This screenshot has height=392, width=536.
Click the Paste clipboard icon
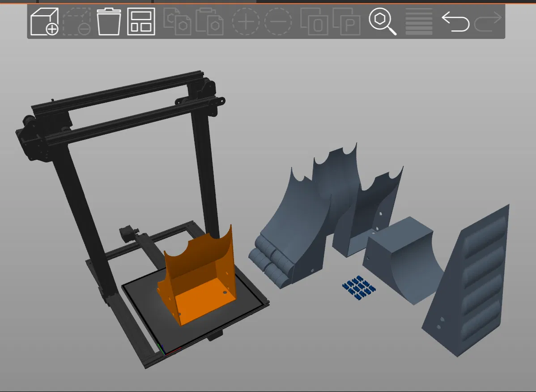209,21
